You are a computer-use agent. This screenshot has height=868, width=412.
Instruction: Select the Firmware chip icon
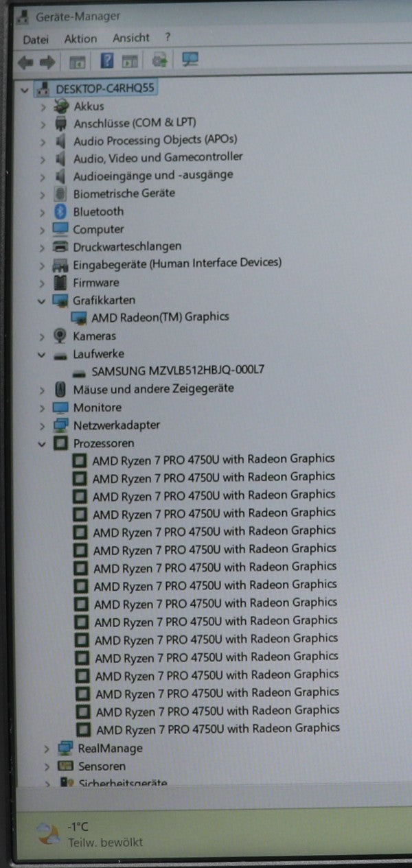point(60,282)
